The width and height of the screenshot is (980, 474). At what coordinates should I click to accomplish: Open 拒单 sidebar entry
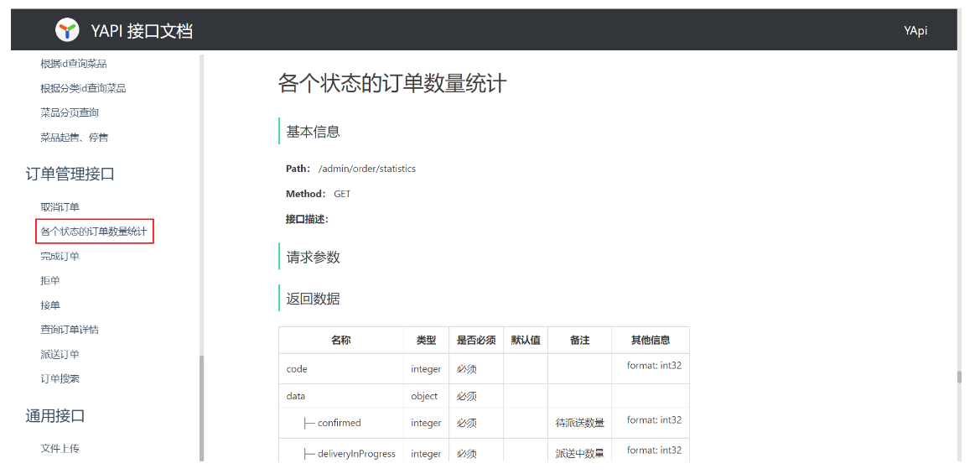[50, 281]
